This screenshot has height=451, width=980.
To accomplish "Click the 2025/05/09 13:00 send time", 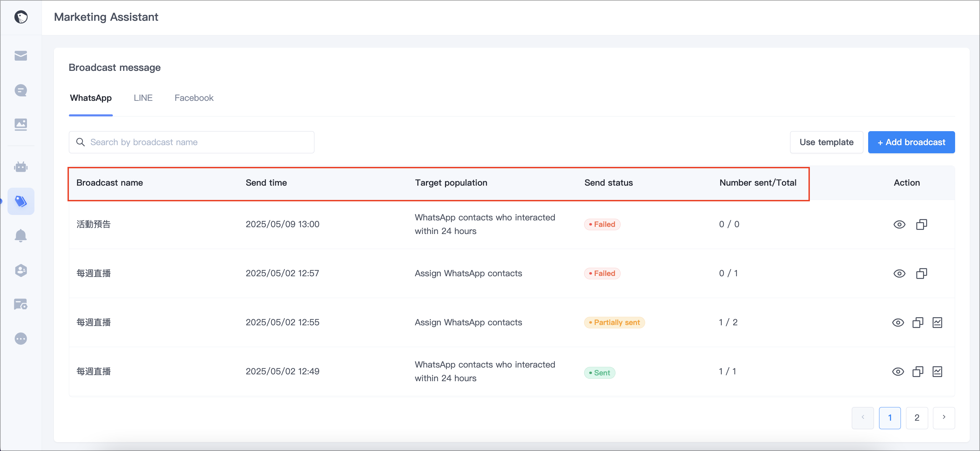I will [x=282, y=224].
